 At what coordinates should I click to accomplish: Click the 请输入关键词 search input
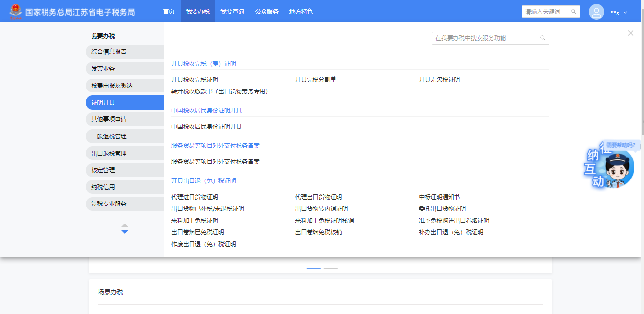pos(545,12)
